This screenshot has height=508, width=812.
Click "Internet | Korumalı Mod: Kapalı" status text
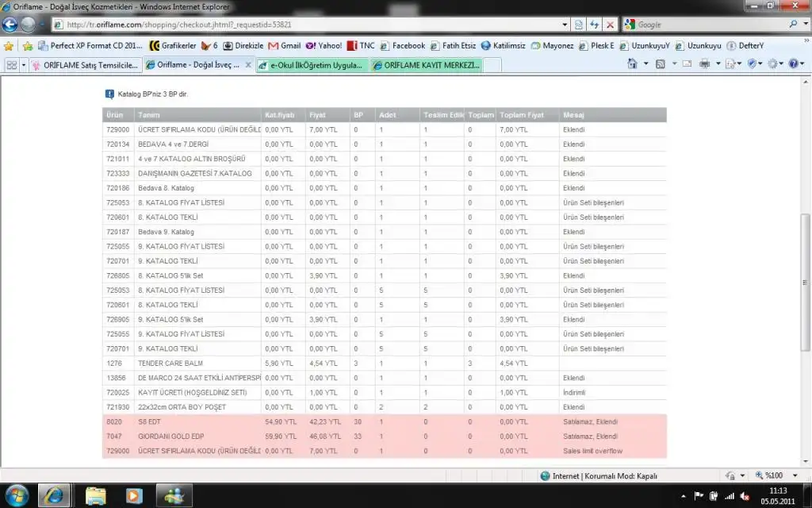click(605, 476)
